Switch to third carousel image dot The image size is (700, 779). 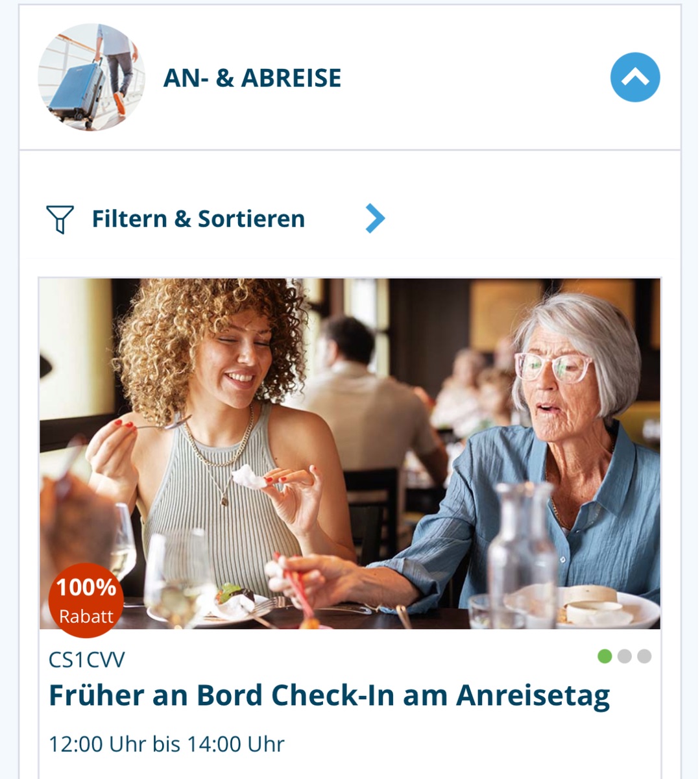click(644, 656)
